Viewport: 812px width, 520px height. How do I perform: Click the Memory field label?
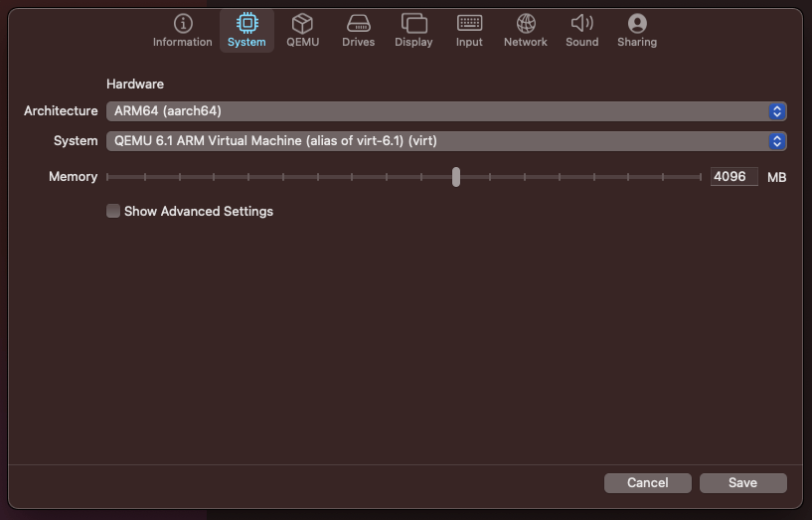(x=73, y=177)
